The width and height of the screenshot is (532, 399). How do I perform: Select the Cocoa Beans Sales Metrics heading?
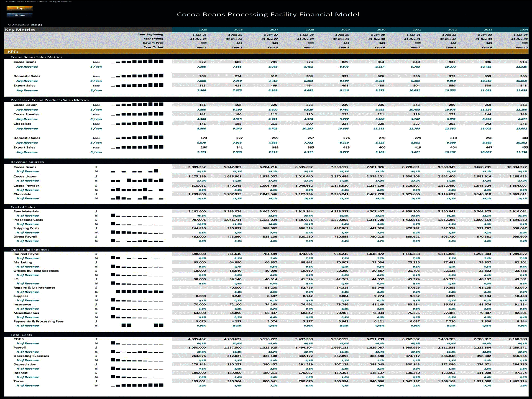(36, 57)
